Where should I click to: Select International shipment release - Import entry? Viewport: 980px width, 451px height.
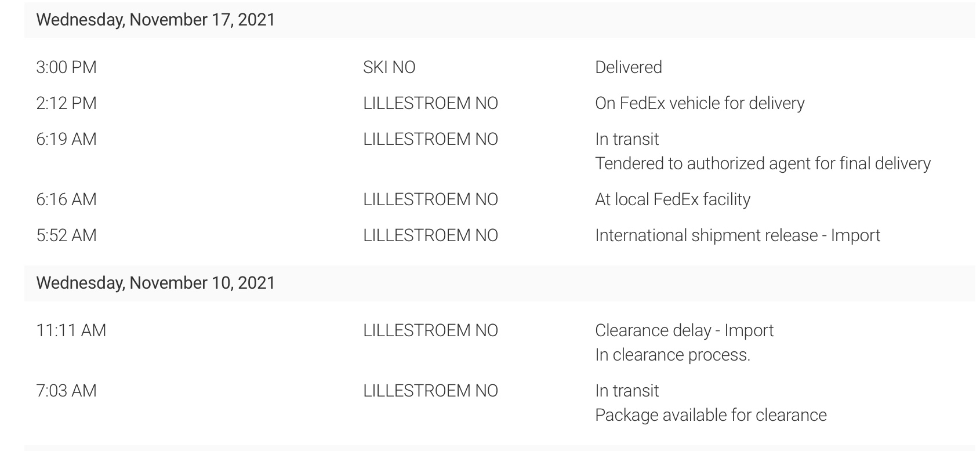coord(738,235)
